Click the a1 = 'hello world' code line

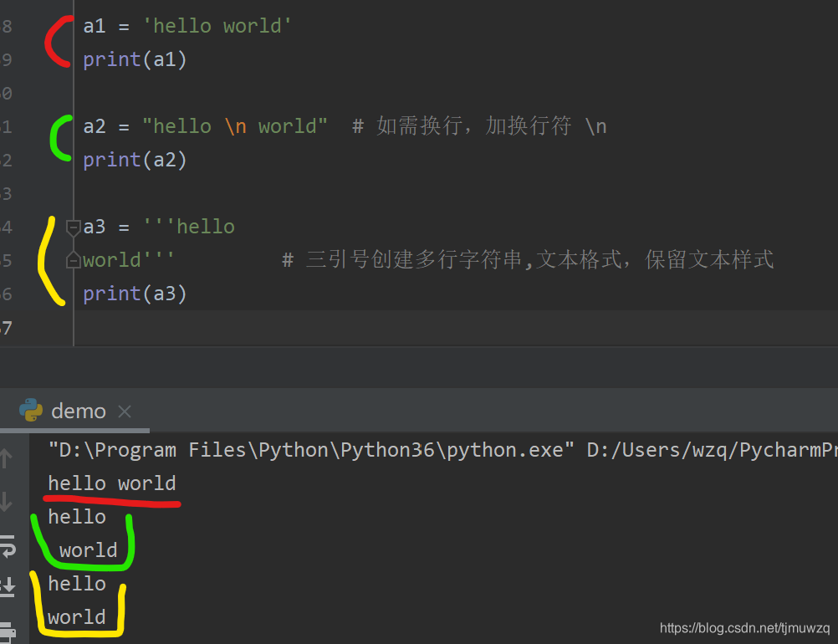click(x=187, y=26)
